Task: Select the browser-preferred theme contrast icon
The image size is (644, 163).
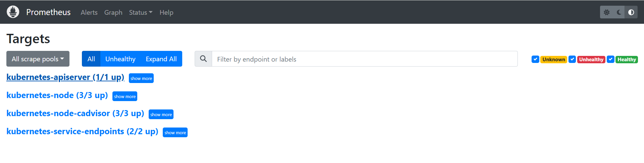Action: click(x=631, y=12)
